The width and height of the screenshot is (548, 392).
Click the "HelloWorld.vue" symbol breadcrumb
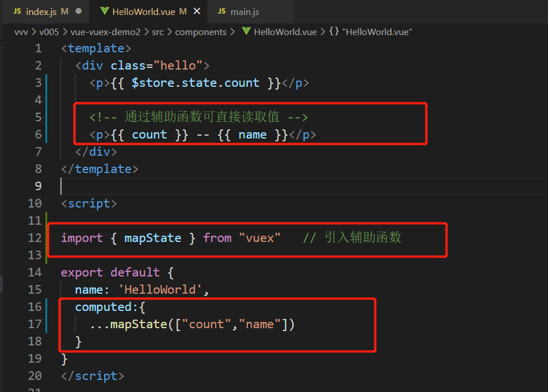377,32
